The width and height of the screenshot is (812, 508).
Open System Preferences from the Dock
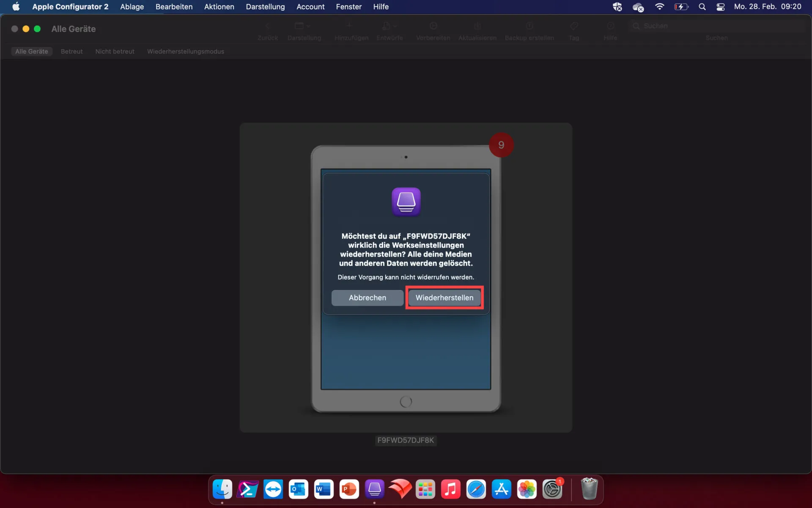coord(552,489)
